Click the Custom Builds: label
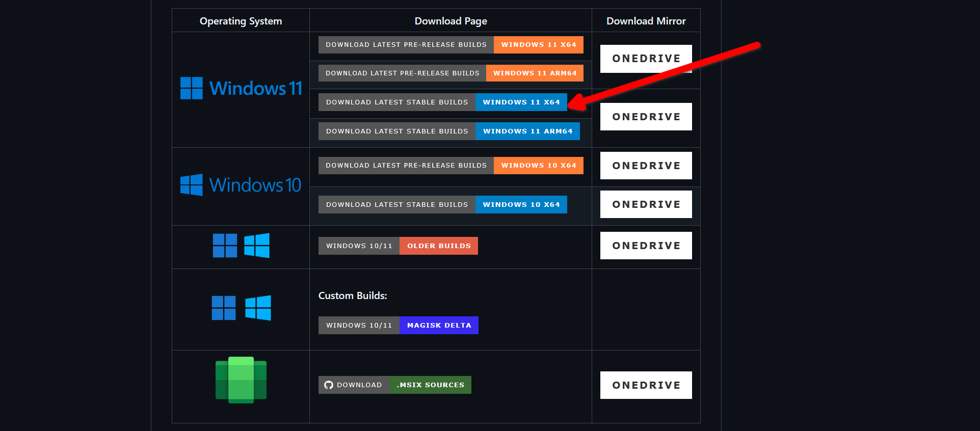The height and width of the screenshot is (431, 980). (x=353, y=295)
